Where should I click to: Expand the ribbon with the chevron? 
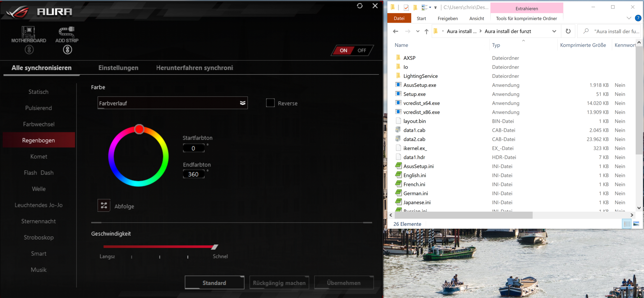pyautogui.click(x=629, y=18)
